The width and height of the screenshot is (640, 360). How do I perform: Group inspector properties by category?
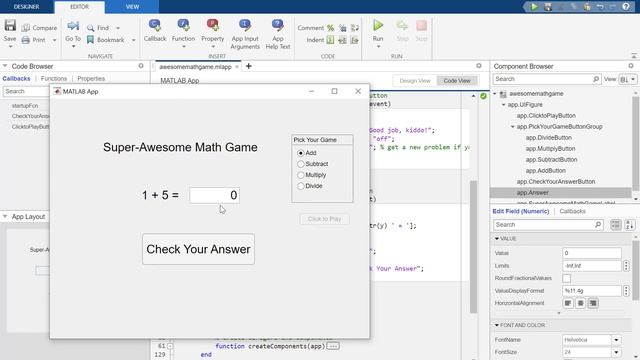click(x=616, y=224)
